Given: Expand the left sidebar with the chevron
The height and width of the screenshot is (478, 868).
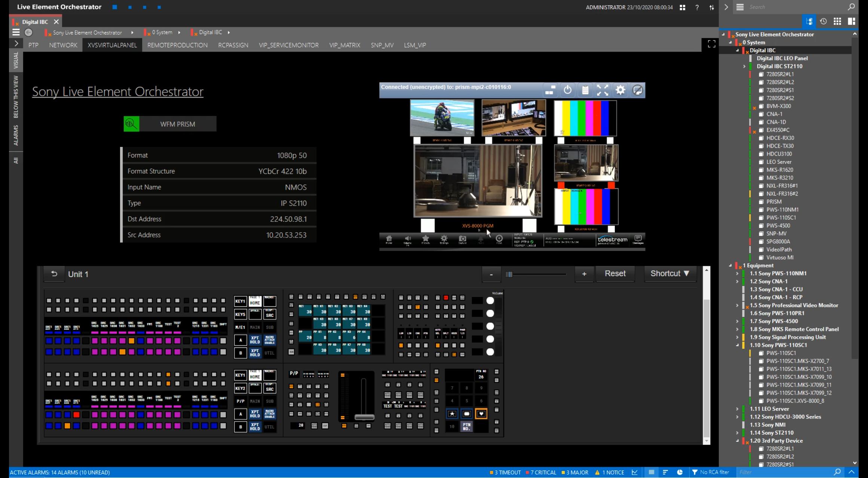Looking at the screenshot, I should 16,44.
